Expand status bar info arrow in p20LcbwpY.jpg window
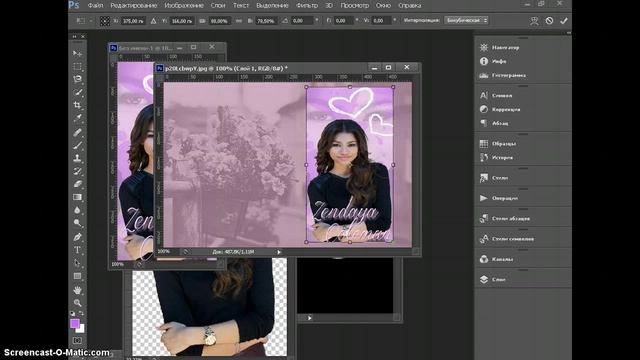Image resolution: width=640 pixels, height=360 pixels. [x=279, y=252]
